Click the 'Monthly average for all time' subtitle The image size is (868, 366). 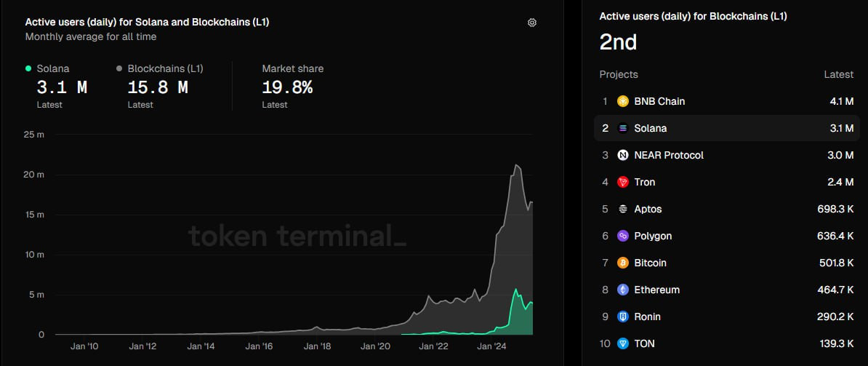[x=91, y=36]
